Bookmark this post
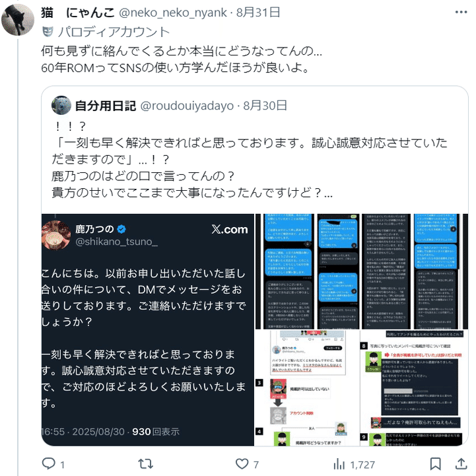476x476 pixels. [x=435, y=464]
